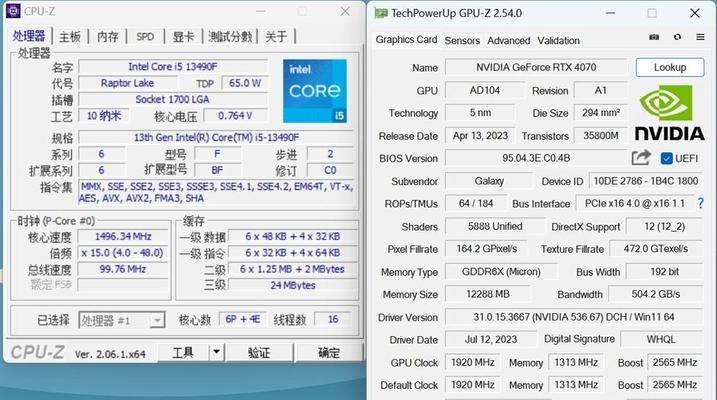This screenshot has height=400, width=717.
Task: Open the 显卡 tab in CPU-Z
Action: click(183, 37)
